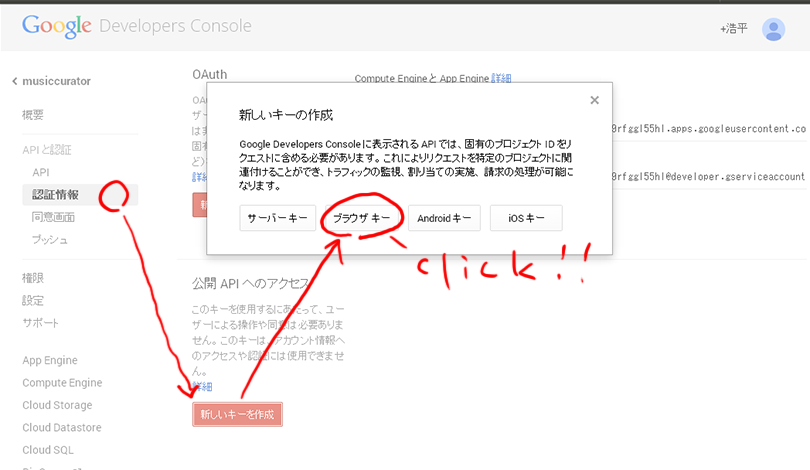Go back using musiccurator chevron

click(x=14, y=81)
